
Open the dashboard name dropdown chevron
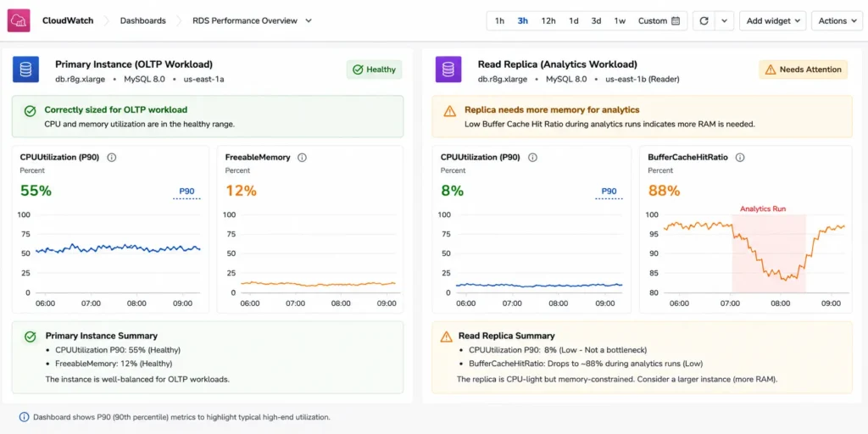click(309, 20)
